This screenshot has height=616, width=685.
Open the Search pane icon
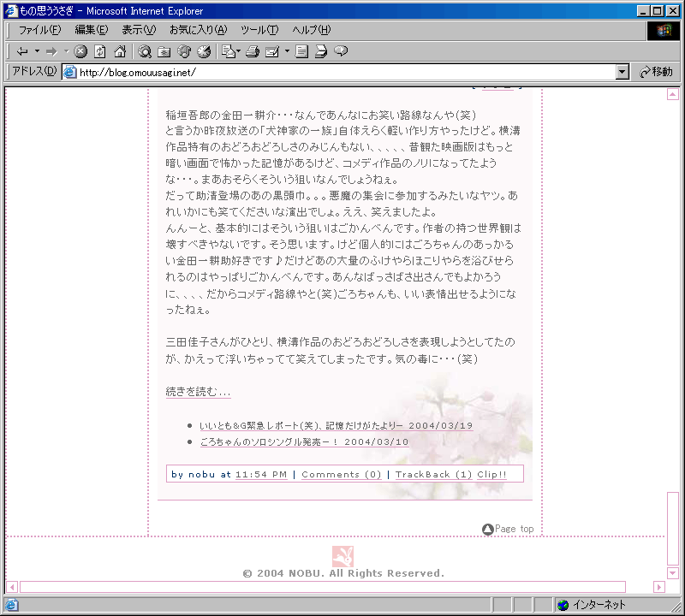(145, 51)
